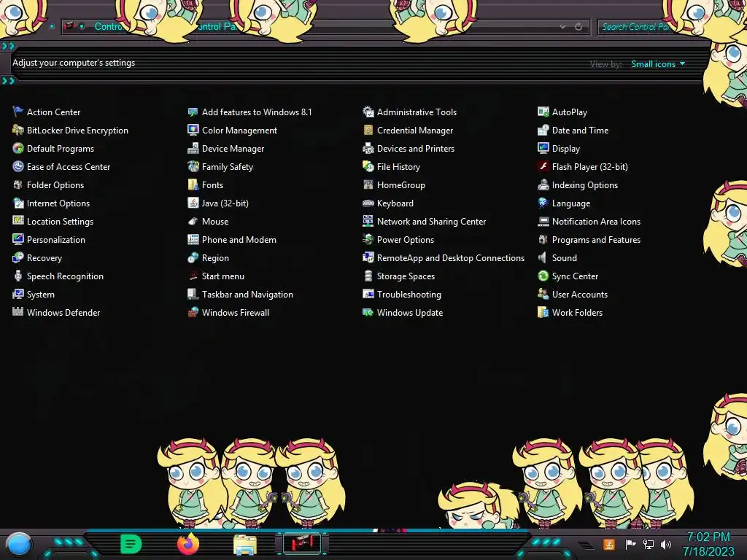Open Phone and Modem link

pyautogui.click(x=239, y=239)
